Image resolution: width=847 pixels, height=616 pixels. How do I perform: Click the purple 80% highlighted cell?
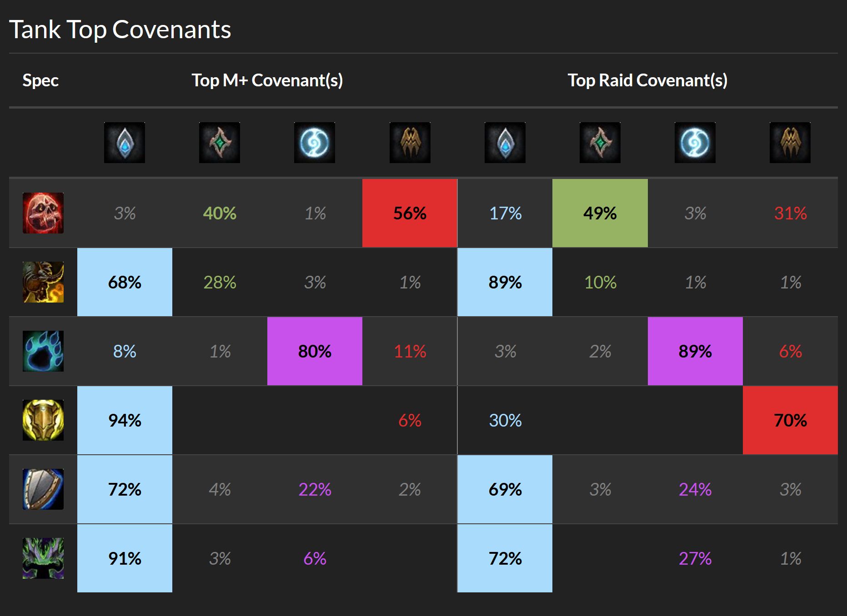click(x=315, y=351)
